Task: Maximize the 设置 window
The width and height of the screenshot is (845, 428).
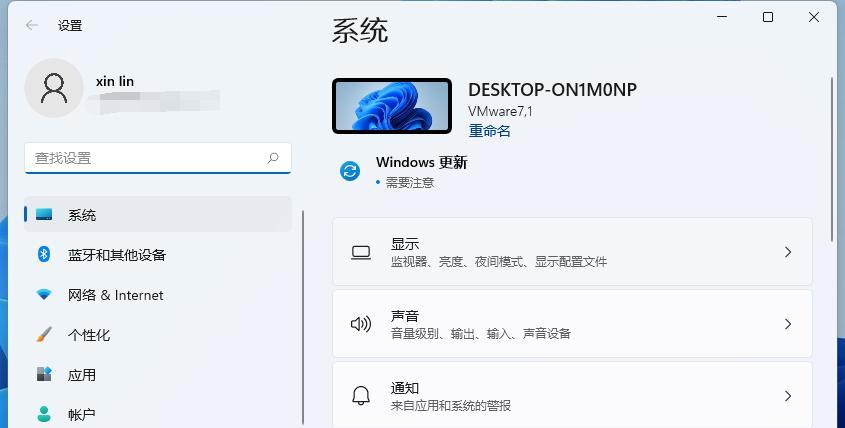Action: [x=768, y=17]
